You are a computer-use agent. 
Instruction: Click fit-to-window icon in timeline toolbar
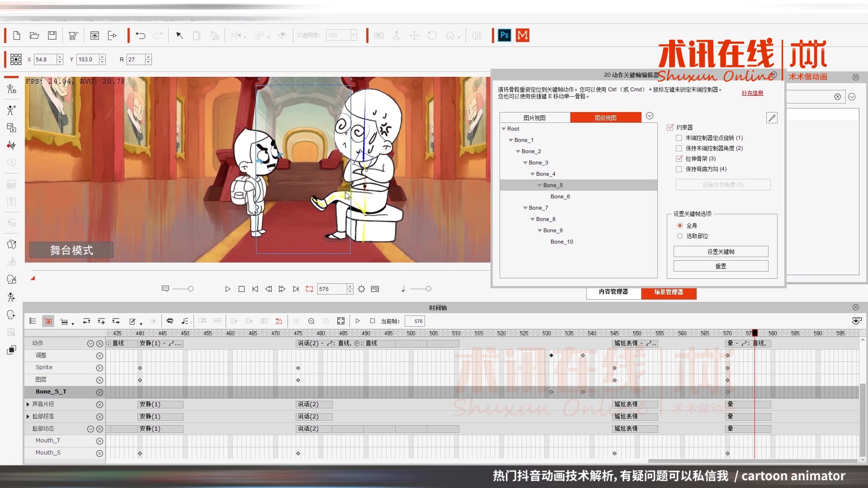[341, 321]
